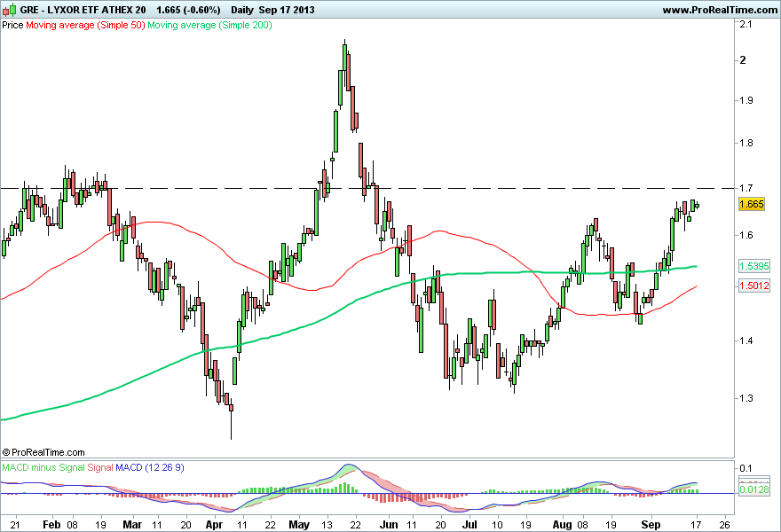781x532 pixels.
Task: Click the Price legend label
Action: (12, 25)
